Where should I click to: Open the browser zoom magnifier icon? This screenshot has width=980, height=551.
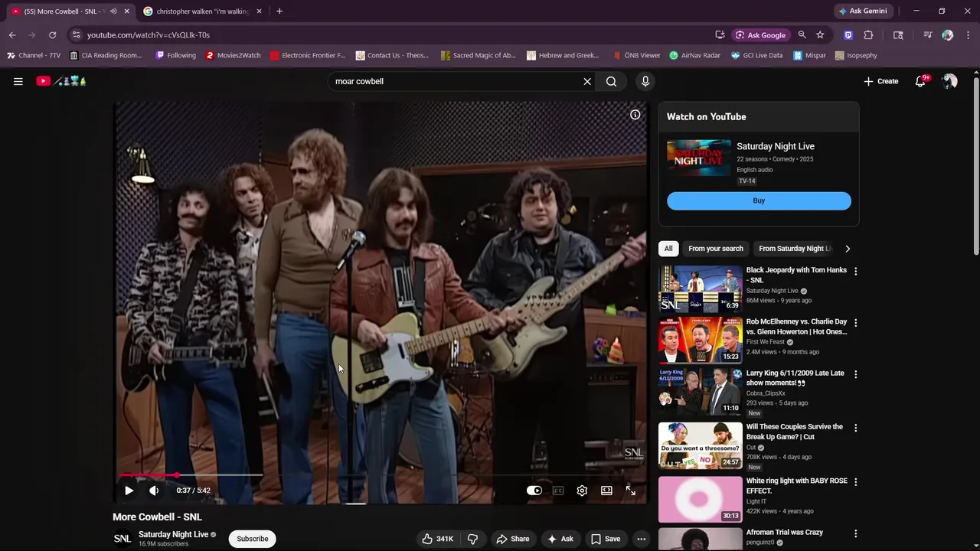[x=802, y=35]
